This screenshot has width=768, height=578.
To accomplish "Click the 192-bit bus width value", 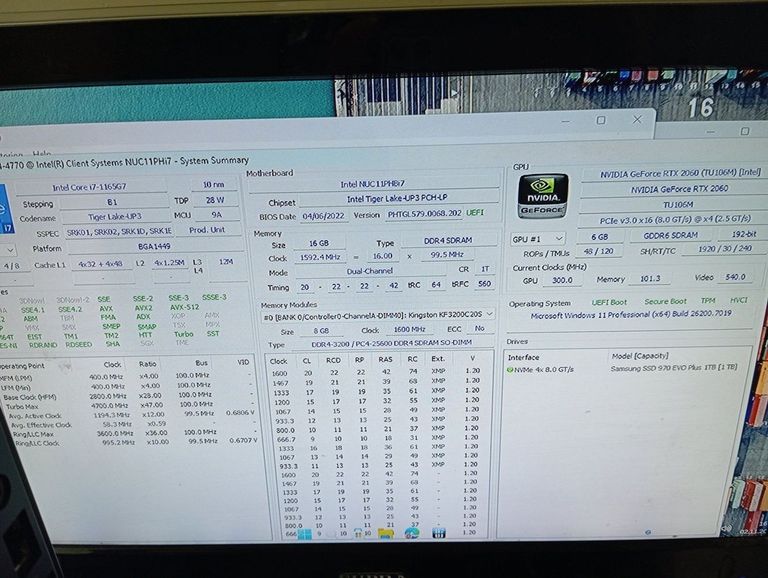I will (x=744, y=235).
